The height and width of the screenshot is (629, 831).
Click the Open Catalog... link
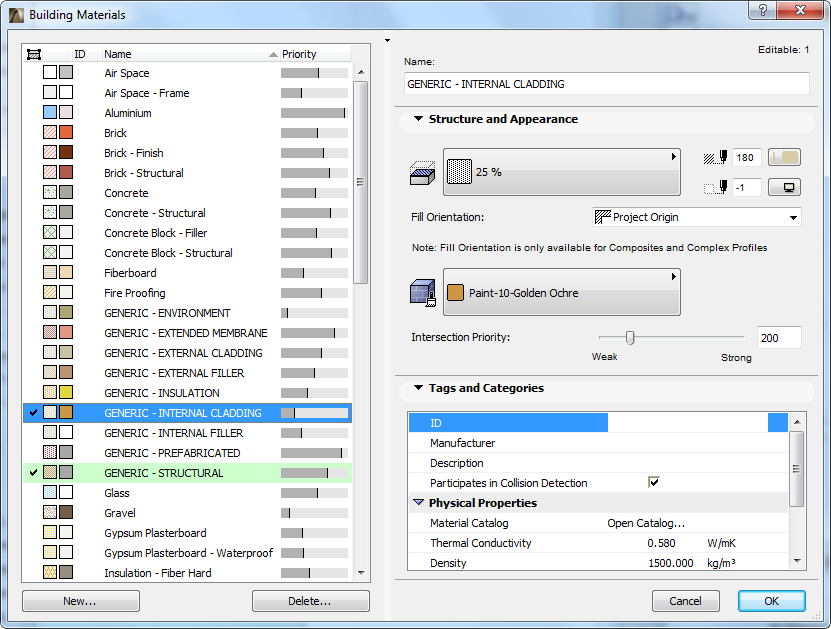(x=646, y=523)
